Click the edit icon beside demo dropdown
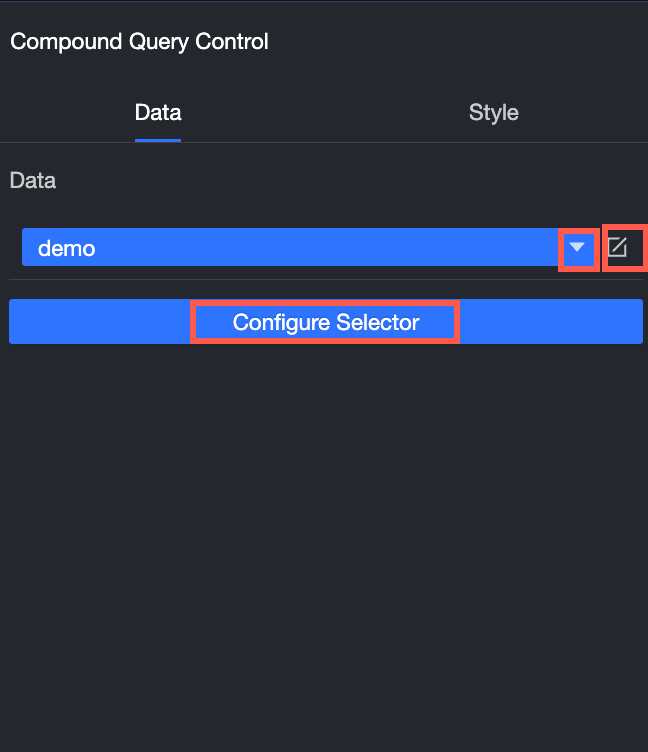The height and width of the screenshot is (752, 648). pos(618,247)
